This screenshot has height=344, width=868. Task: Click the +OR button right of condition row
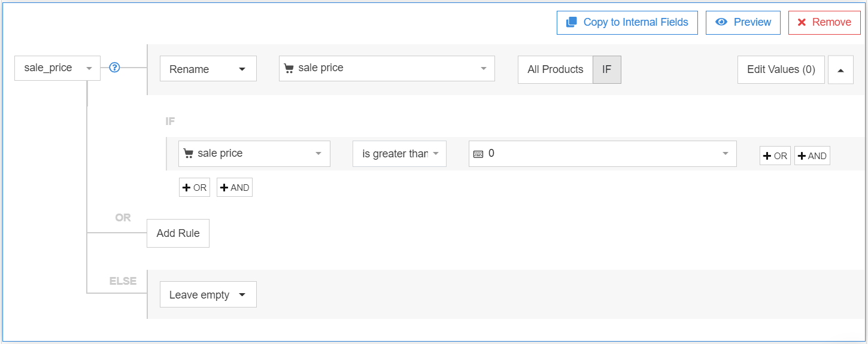pyautogui.click(x=775, y=156)
